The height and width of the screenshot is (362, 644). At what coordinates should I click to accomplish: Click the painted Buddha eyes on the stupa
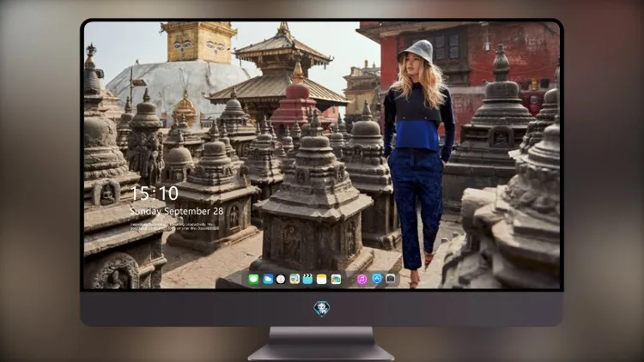click(199, 45)
